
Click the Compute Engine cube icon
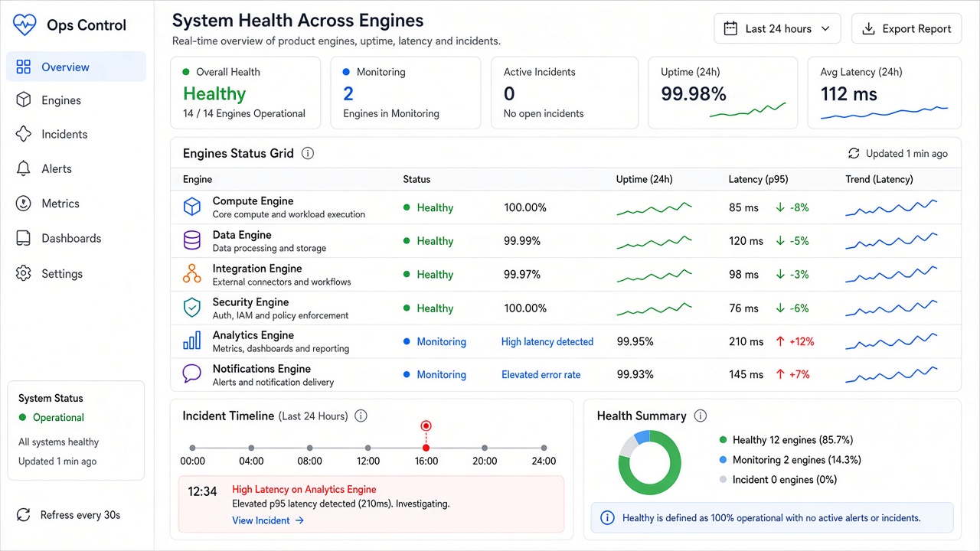[x=191, y=207]
